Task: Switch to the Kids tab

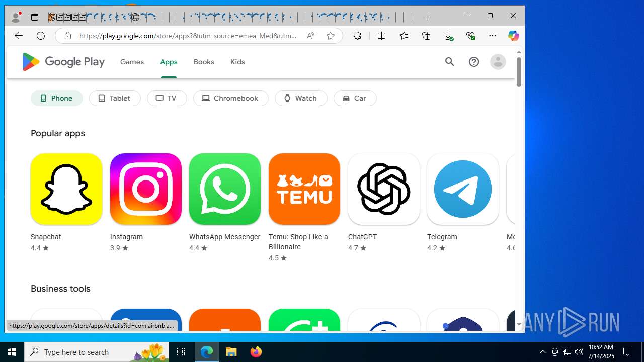Action: click(x=237, y=62)
